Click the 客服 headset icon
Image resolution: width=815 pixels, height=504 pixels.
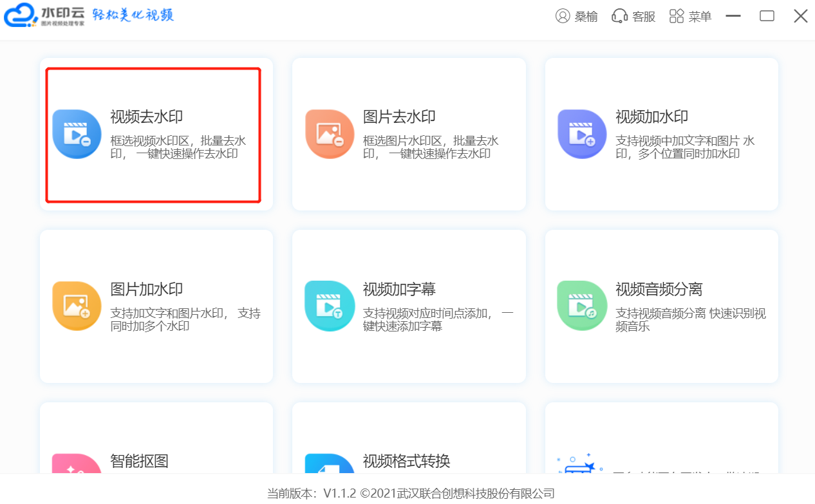click(619, 16)
